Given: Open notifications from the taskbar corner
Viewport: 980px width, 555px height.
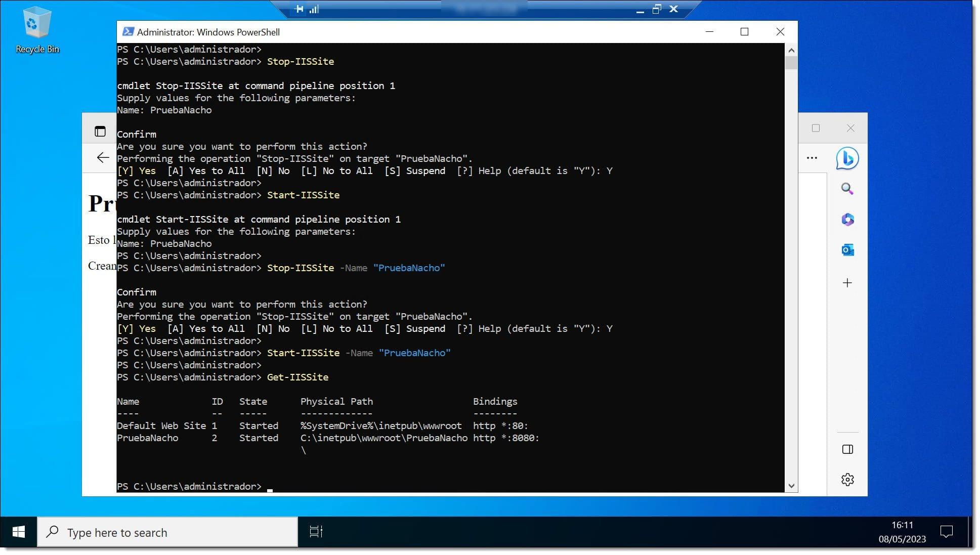Looking at the screenshot, I should coord(947,532).
